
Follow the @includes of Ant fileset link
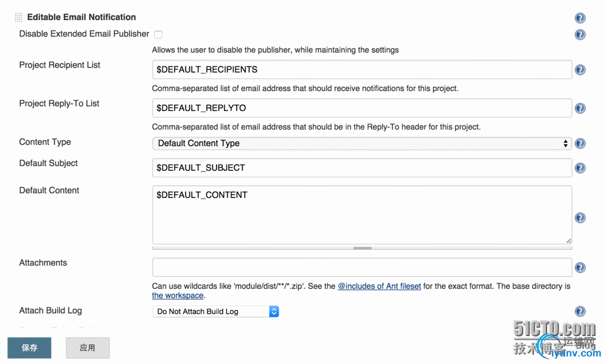379,286
